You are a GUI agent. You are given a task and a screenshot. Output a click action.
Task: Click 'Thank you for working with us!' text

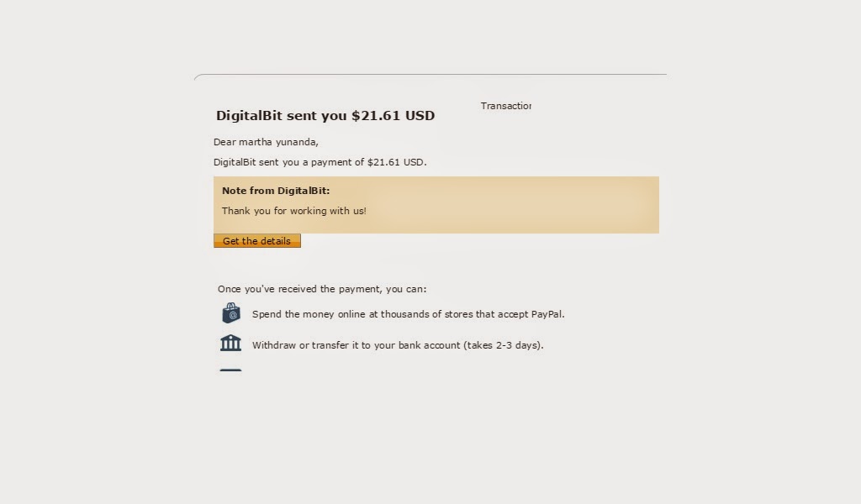(x=293, y=211)
